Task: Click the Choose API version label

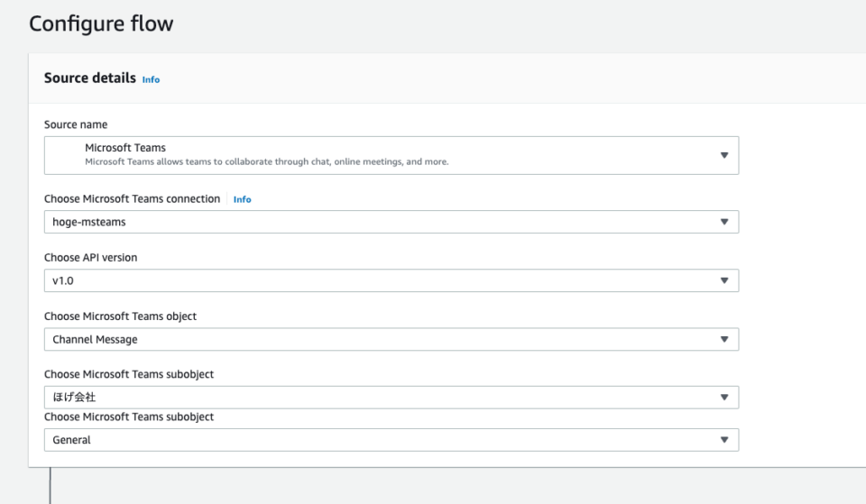Action: pos(90,258)
